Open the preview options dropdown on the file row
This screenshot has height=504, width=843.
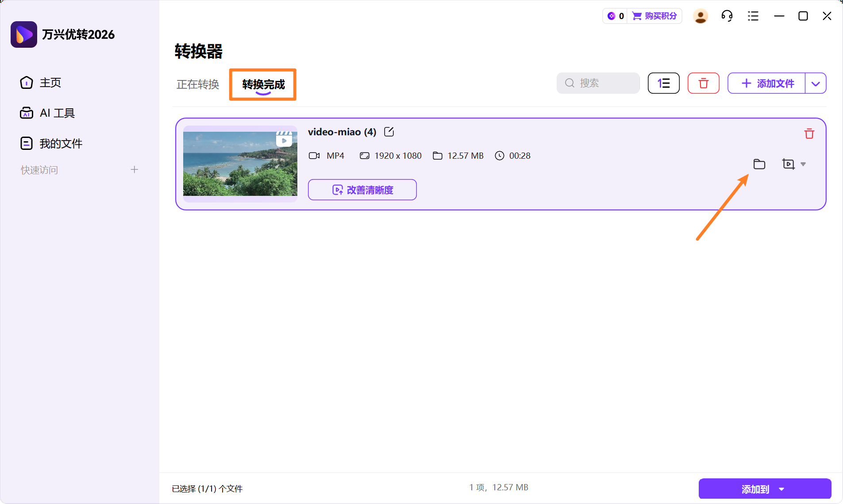click(804, 164)
